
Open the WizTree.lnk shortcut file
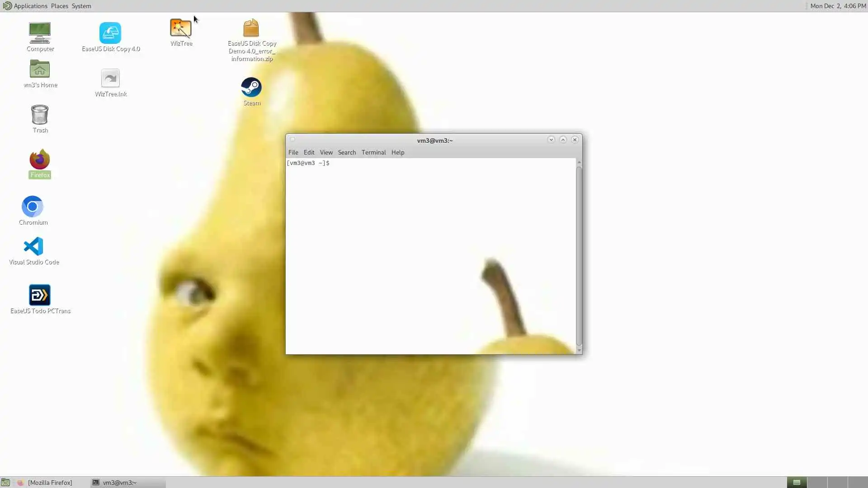pos(110,79)
